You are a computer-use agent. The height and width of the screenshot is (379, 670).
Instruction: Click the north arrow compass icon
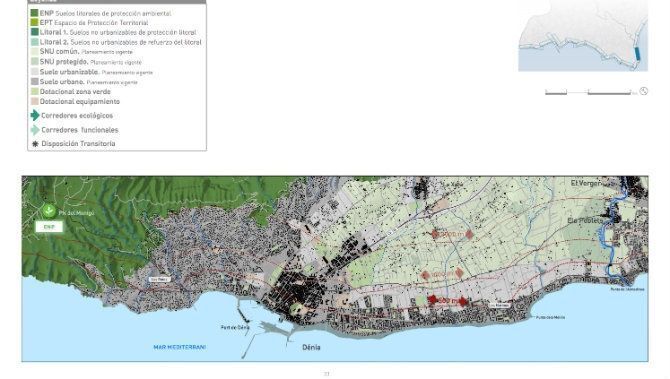tap(644, 91)
